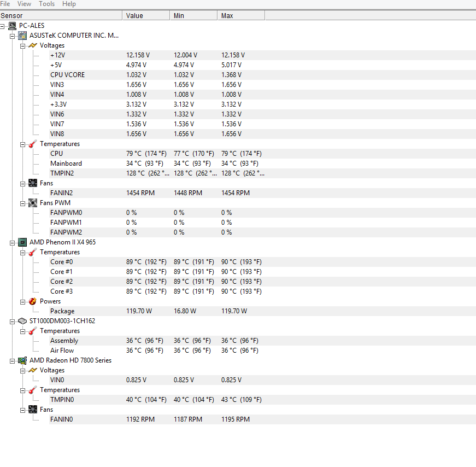Open the Tools menu
The image size is (476, 467).
click(47, 4)
